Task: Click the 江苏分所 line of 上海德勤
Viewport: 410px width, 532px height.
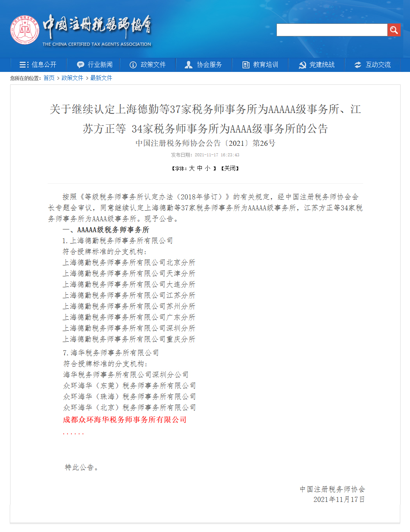Action: pos(129,296)
